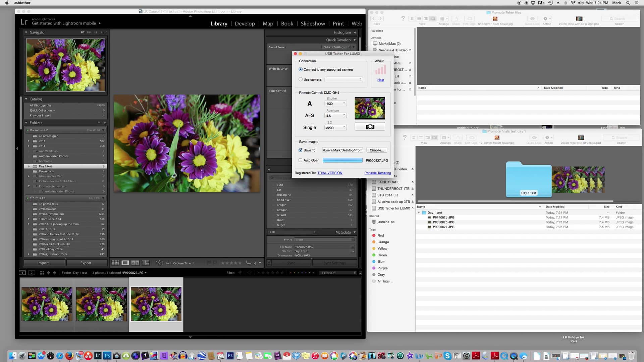Expand the Navigator panel disclosure triangle

click(26, 32)
